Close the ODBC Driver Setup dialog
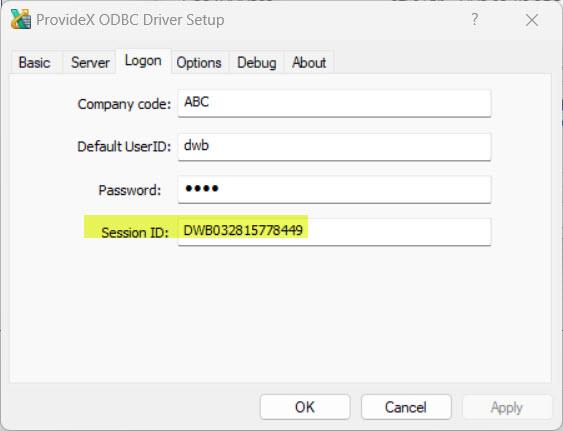Image resolution: width=563 pixels, height=431 pixels. [532, 20]
